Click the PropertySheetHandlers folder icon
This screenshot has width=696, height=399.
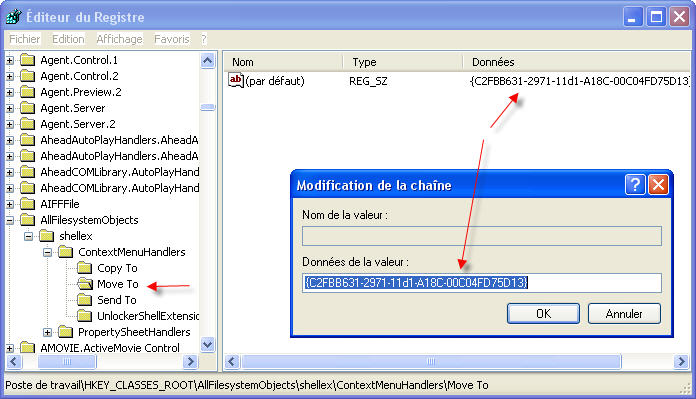tap(66, 332)
